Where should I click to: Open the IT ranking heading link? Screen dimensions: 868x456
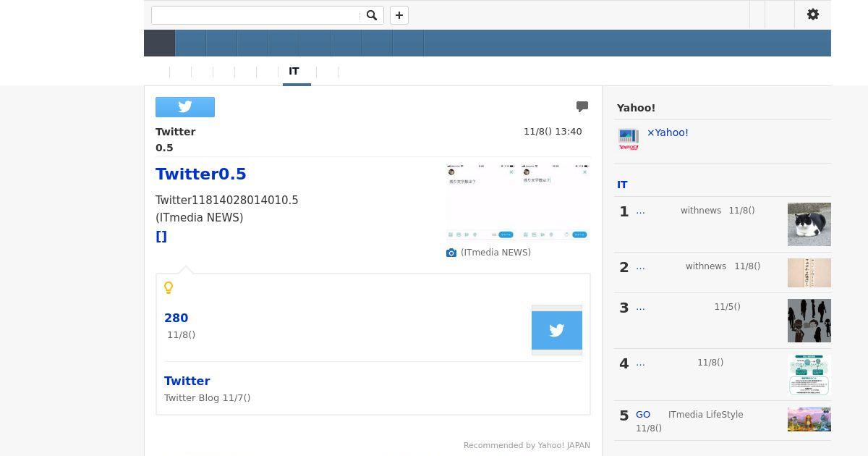tap(622, 185)
